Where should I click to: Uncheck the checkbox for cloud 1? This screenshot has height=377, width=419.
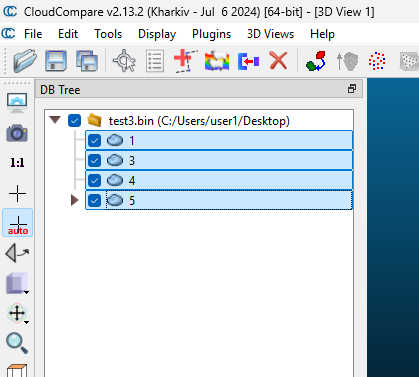(x=94, y=141)
